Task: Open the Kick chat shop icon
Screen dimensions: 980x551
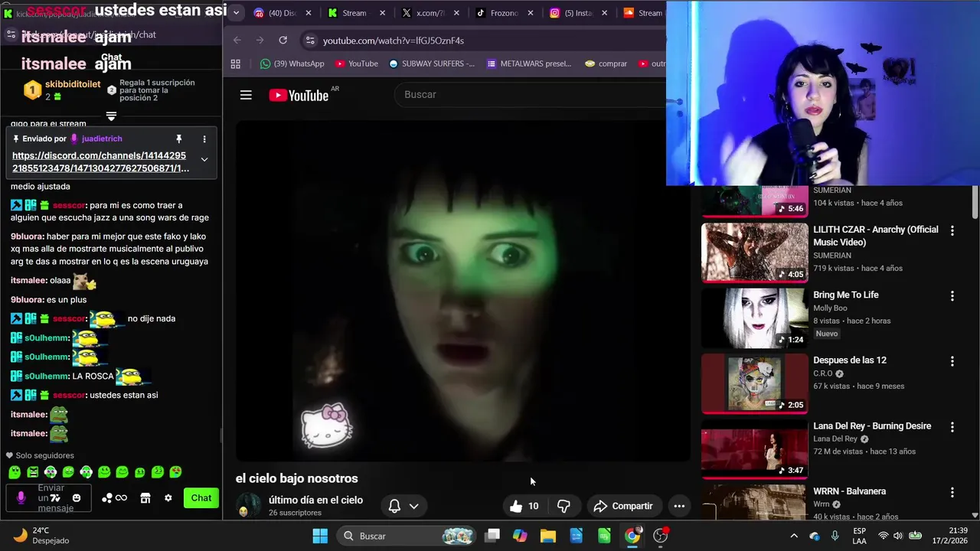Action: coord(145,498)
